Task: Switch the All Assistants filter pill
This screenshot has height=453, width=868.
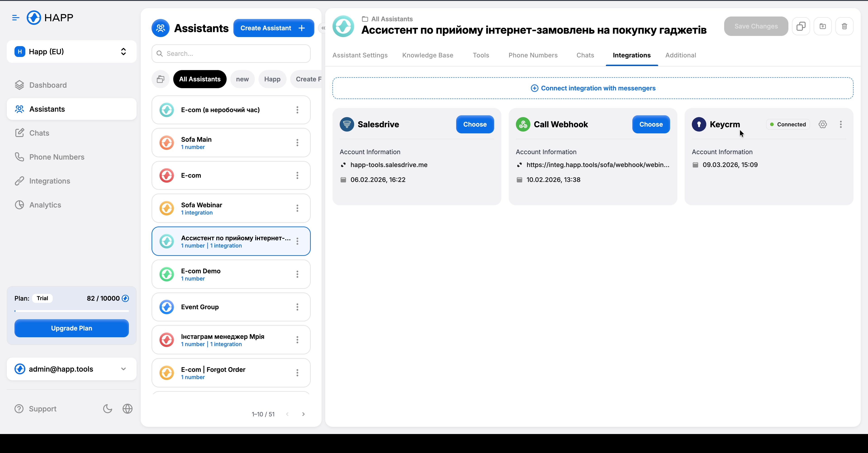Action: [199, 79]
